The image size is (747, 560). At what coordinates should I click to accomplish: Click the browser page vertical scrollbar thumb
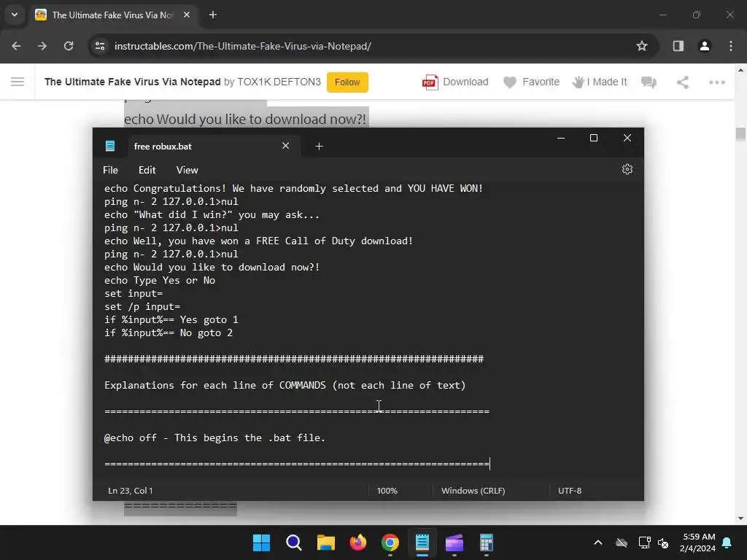click(x=740, y=134)
